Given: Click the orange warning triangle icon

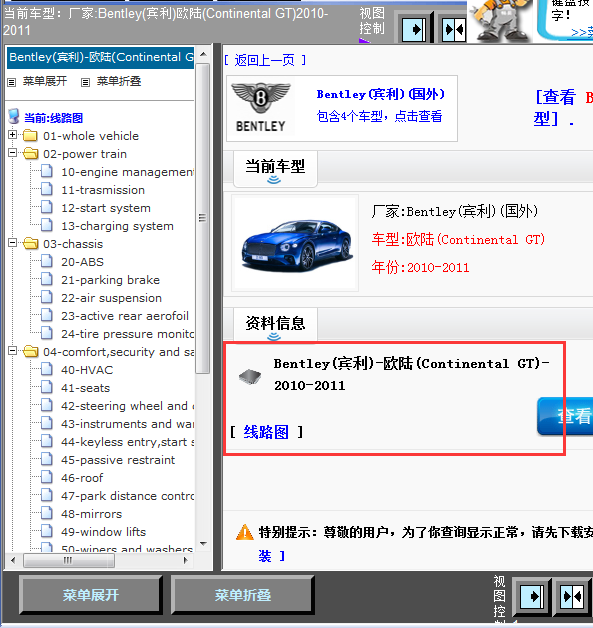Looking at the screenshot, I should tap(245, 532).
